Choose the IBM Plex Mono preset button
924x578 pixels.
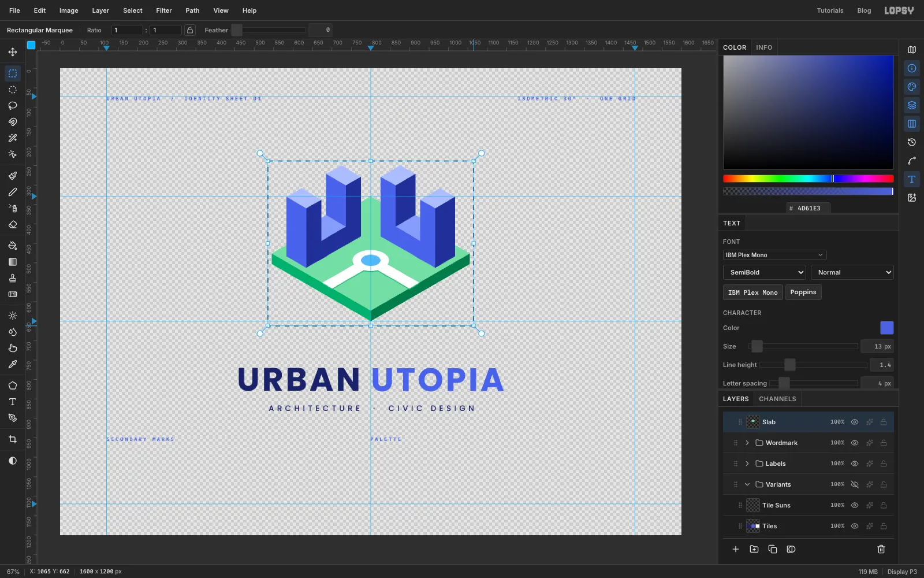pos(753,292)
